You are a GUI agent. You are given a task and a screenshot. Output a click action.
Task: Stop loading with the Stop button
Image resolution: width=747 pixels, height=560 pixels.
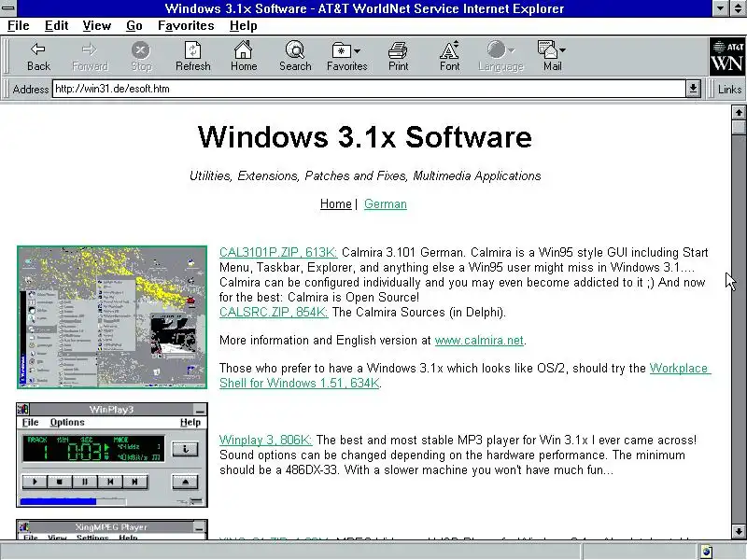tap(141, 56)
